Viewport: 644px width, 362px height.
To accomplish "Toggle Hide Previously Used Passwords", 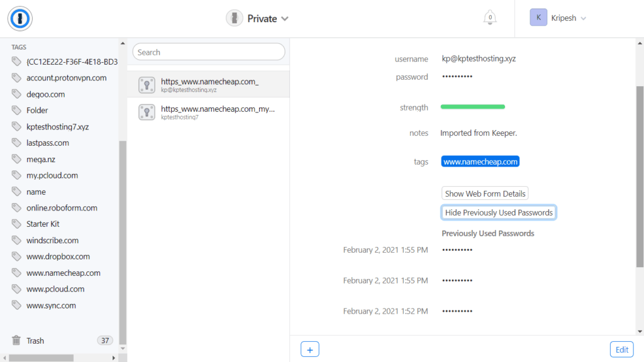I will pos(498,212).
